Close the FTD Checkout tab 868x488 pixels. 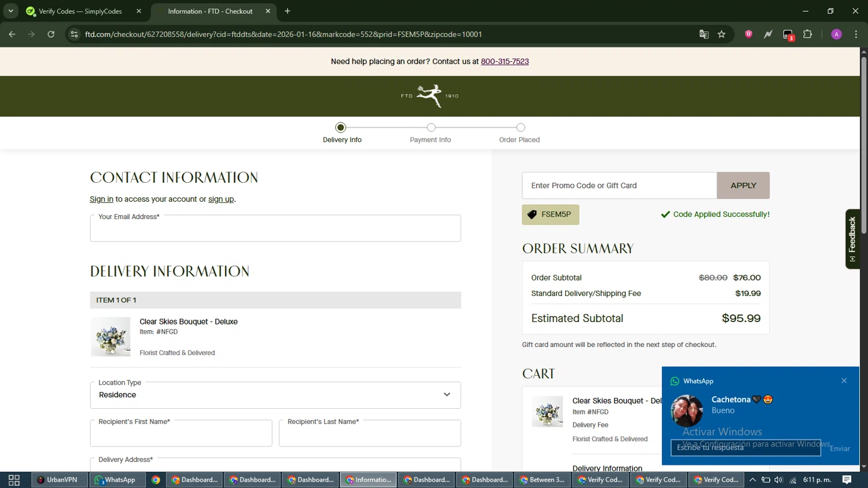click(268, 11)
